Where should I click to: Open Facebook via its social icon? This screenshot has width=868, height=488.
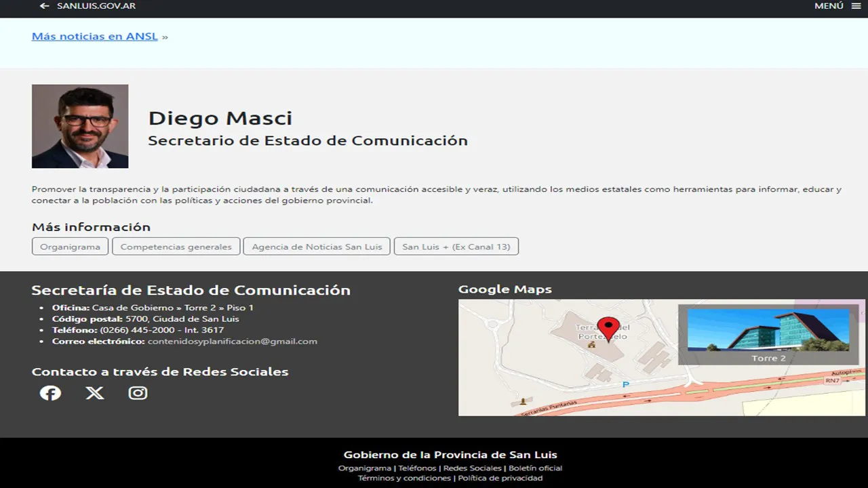(x=50, y=393)
